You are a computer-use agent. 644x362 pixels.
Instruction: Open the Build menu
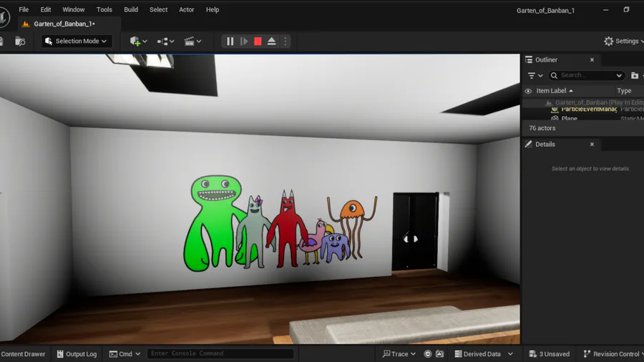131,9
